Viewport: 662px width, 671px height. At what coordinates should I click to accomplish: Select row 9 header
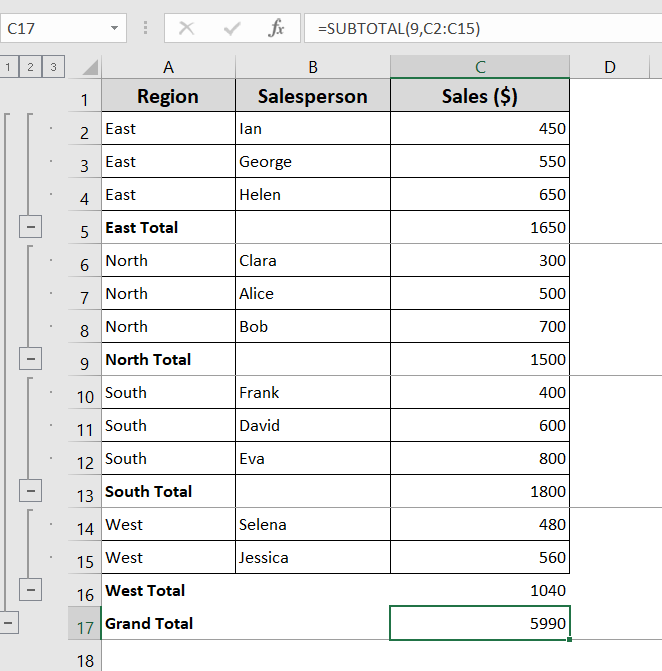85,359
